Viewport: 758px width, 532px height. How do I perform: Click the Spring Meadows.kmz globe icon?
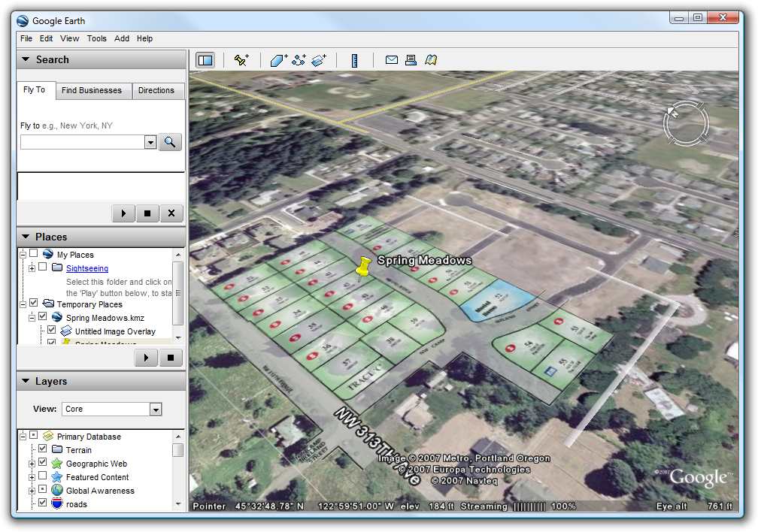point(57,317)
